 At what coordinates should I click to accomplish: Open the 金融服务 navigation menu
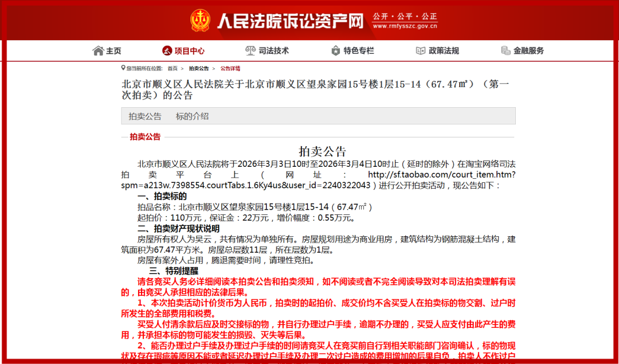pos(528,50)
